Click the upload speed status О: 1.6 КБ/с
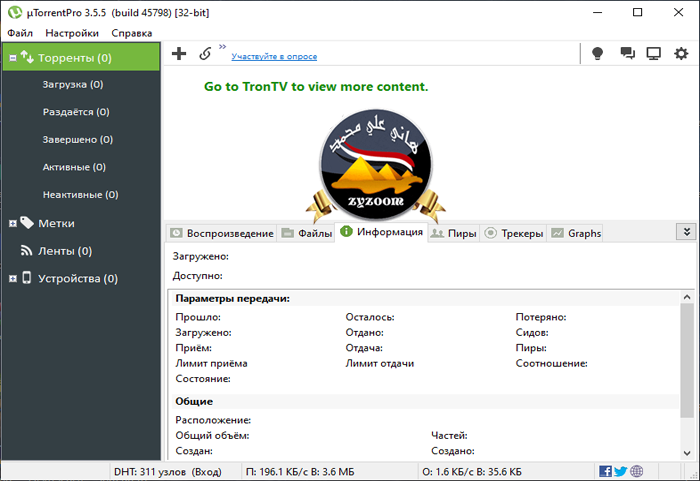Viewport: 700px width, 481px height. [472, 472]
